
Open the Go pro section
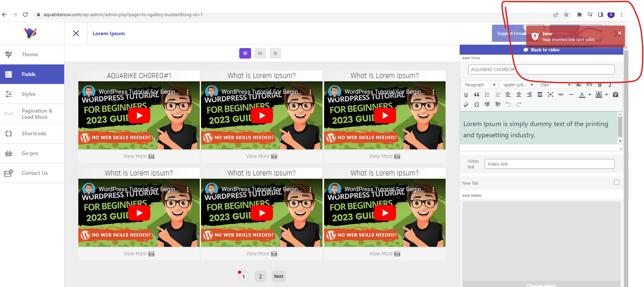(32, 153)
